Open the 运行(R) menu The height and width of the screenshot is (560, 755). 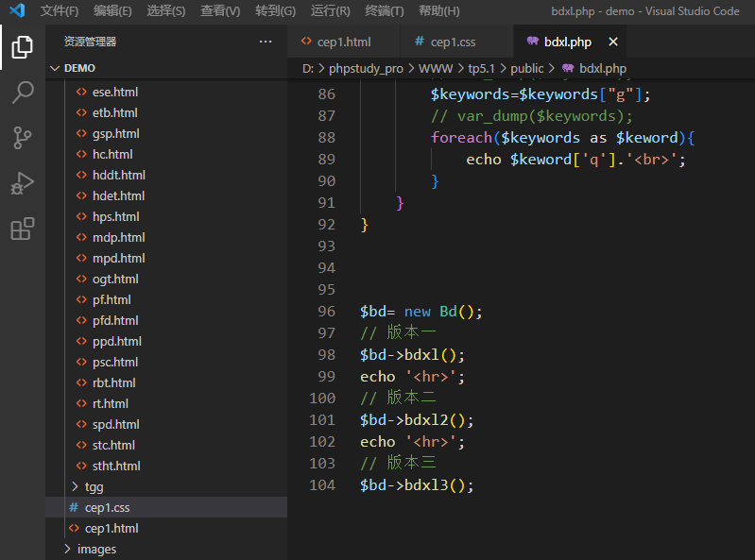tap(331, 10)
